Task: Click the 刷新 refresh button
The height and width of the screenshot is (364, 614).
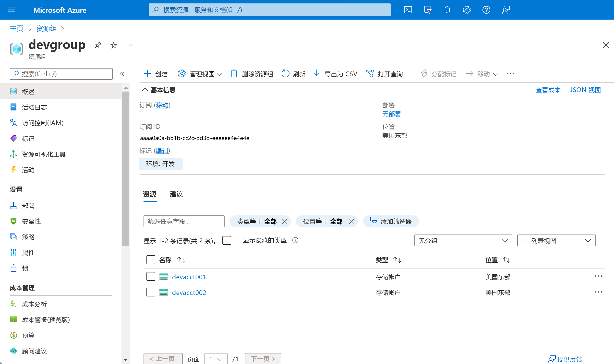Action: point(293,74)
